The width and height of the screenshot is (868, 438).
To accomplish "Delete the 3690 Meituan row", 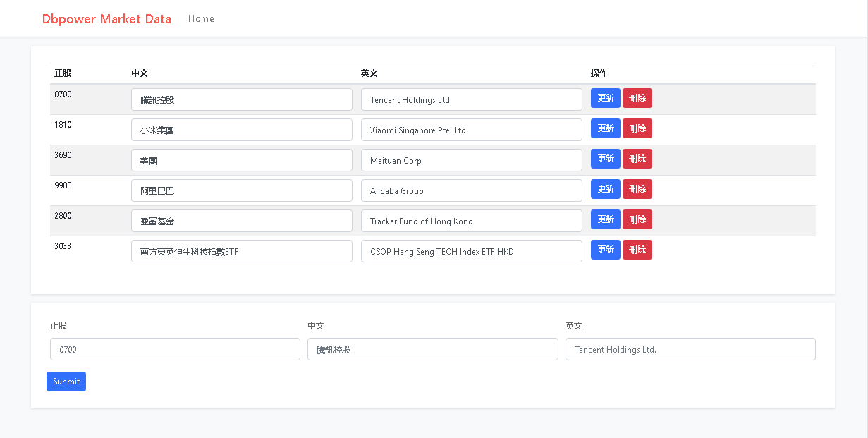I will click(637, 159).
